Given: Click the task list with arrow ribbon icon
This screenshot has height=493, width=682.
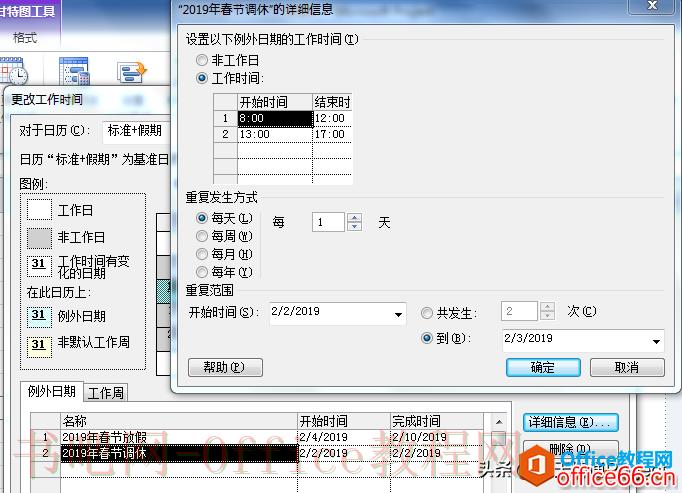Looking at the screenshot, I should (x=132, y=71).
